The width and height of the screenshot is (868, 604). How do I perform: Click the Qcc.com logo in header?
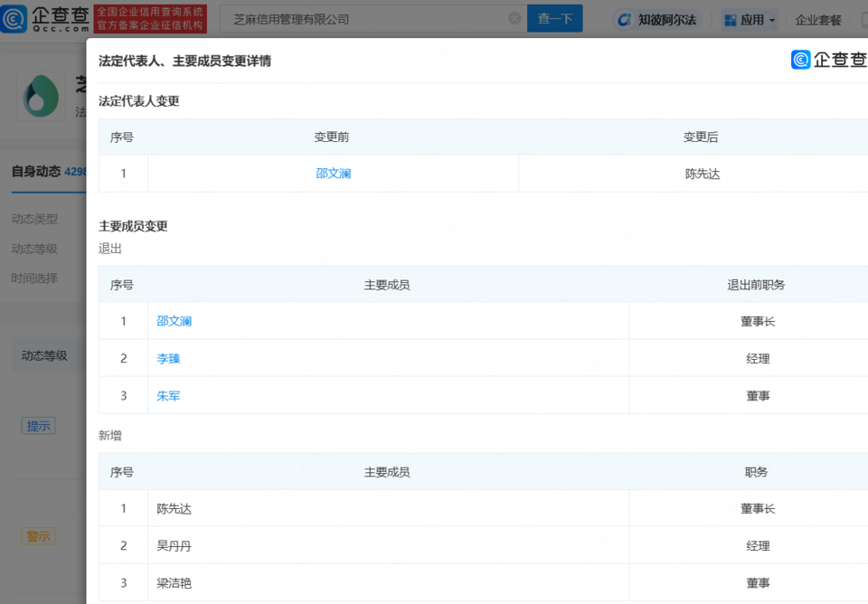click(x=45, y=19)
